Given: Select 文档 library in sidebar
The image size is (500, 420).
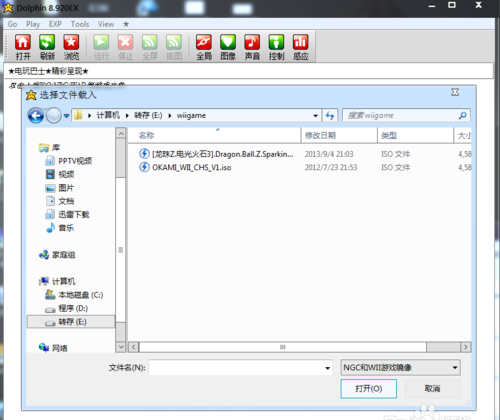Looking at the screenshot, I should (60, 201).
